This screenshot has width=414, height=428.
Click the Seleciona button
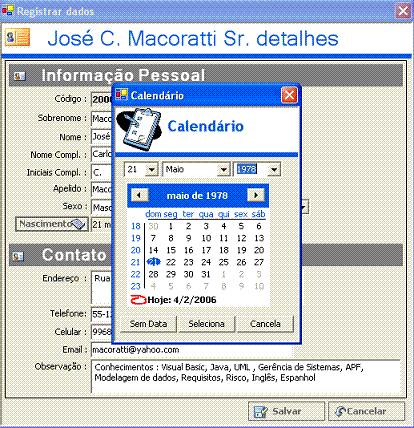point(207,324)
